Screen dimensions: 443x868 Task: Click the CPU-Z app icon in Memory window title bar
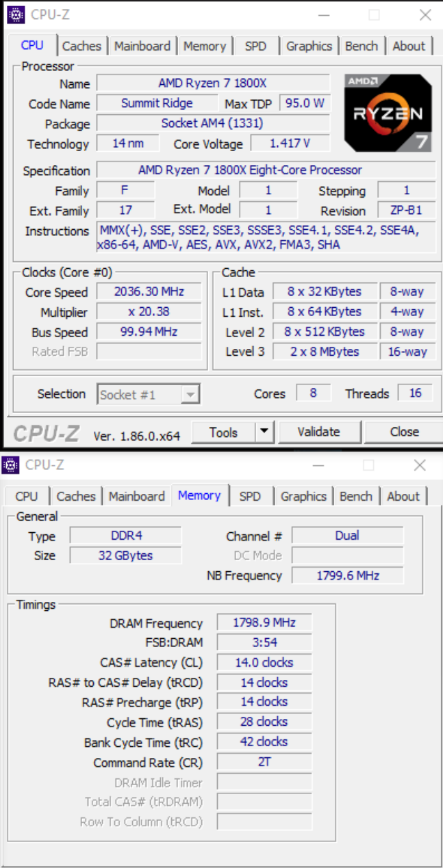[10, 465]
